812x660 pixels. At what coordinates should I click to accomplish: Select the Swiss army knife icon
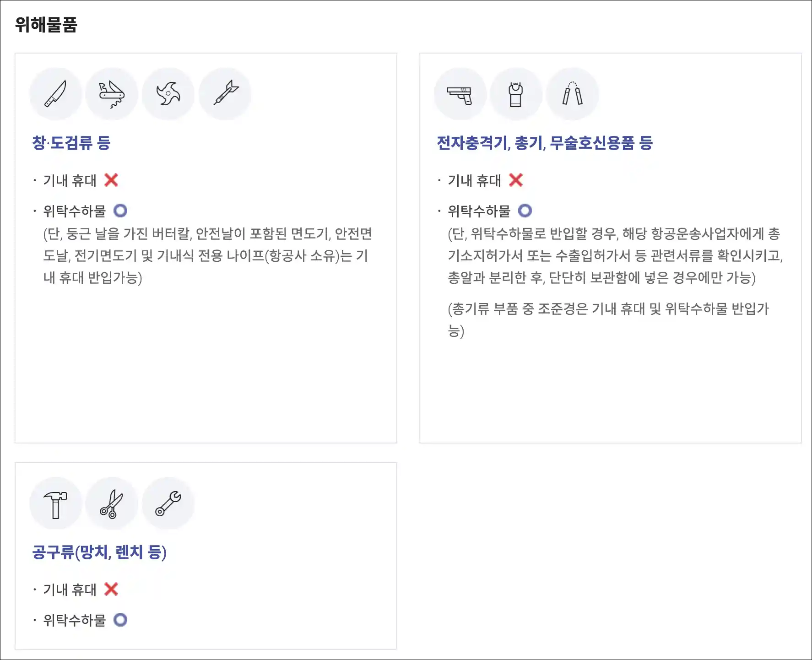(x=112, y=94)
